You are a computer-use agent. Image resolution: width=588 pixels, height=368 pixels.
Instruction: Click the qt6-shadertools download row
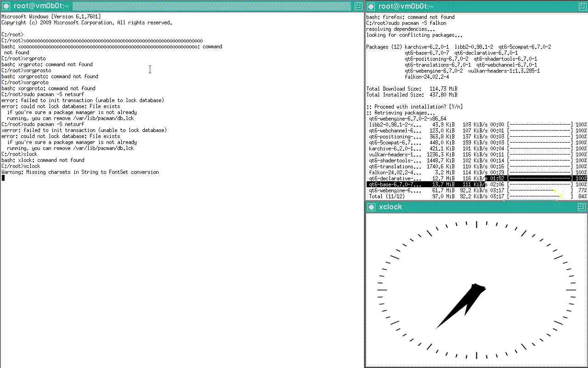click(477, 161)
